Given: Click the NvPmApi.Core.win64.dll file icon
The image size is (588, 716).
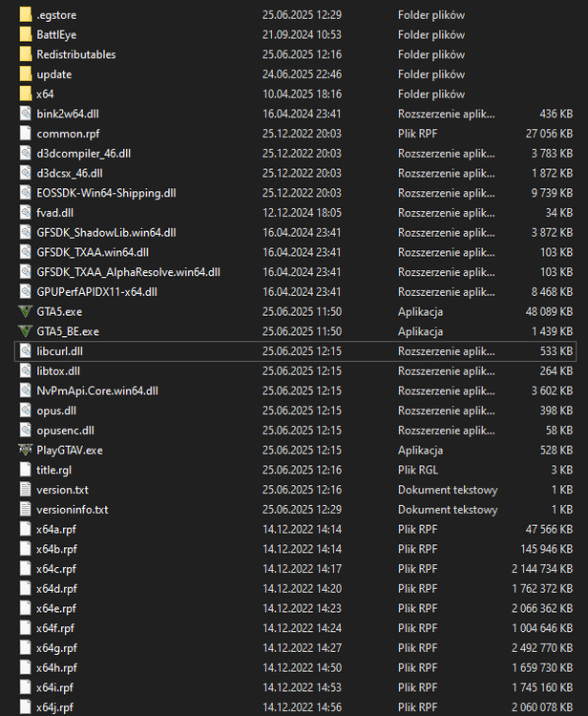Looking at the screenshot, I should pos(26,390).
